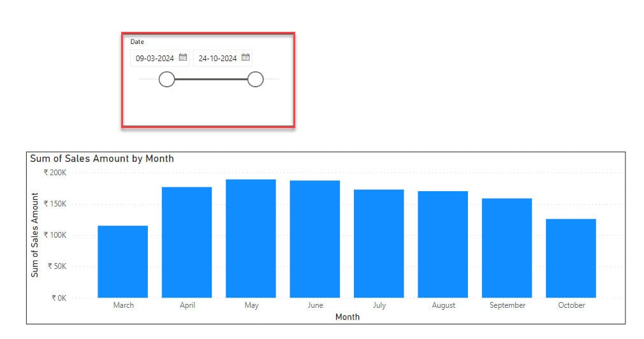
Task: Click the ₹ 100K axis label
Action: (x=55, y=235)
